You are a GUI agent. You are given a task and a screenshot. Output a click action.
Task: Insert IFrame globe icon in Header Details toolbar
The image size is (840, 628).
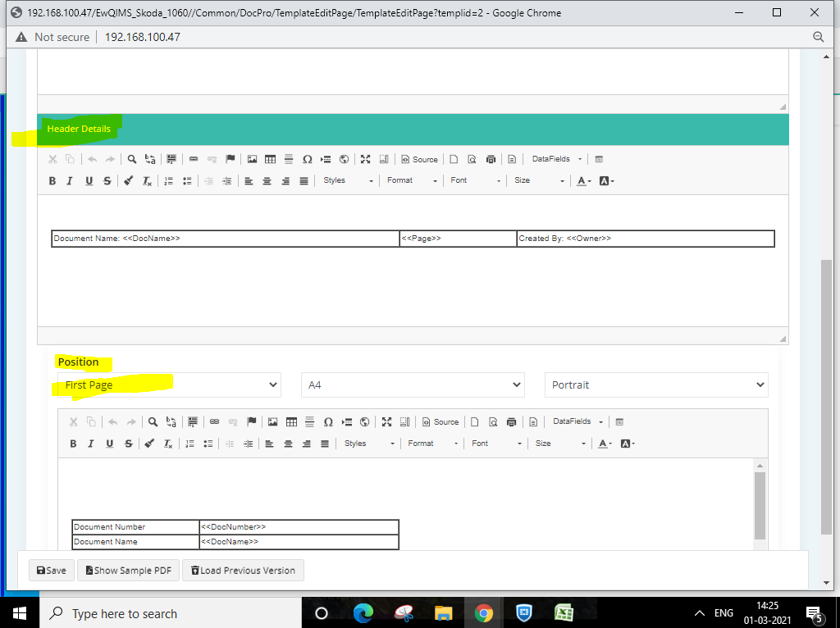(x=344, y=159)
